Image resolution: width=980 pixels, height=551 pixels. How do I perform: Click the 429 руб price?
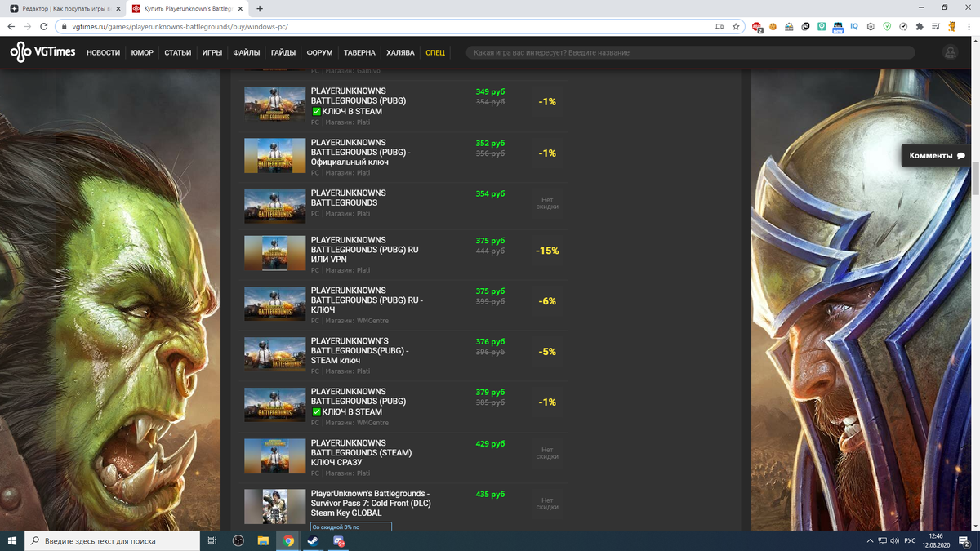point(490,444)
